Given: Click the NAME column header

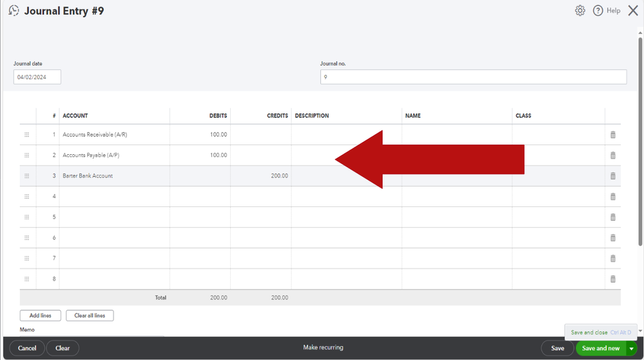Looking at the screenshot, I should pos(413,116).
